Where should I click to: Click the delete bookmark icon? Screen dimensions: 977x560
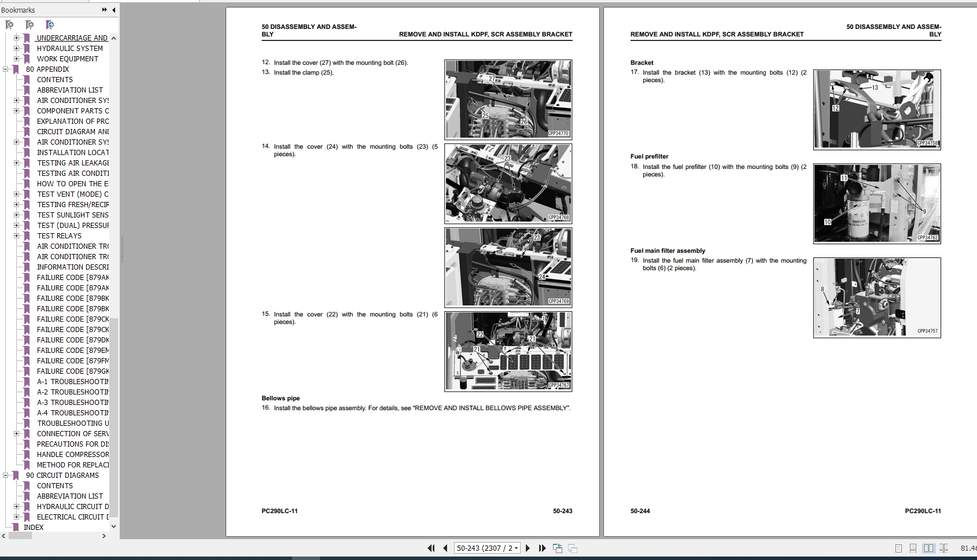coord(9,25)
